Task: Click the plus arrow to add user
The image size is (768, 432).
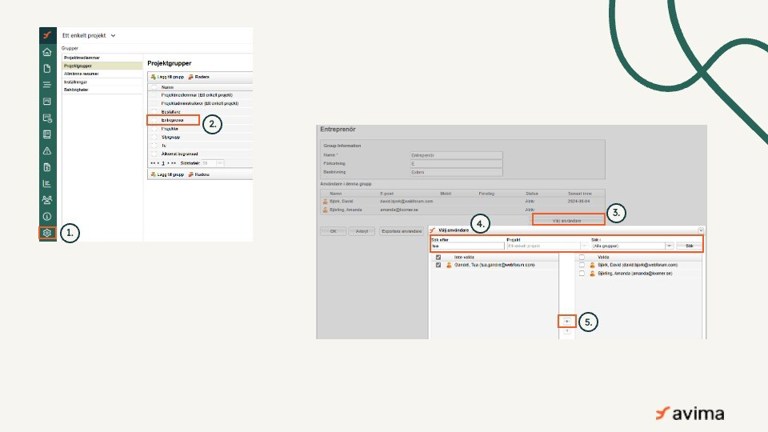Action: pos(565,322)
